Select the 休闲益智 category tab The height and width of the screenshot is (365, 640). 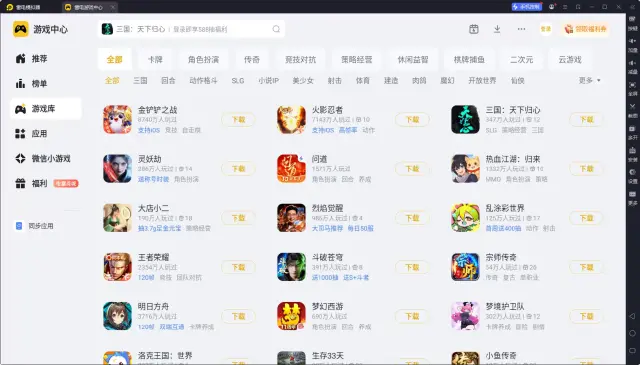coord(413,60)
